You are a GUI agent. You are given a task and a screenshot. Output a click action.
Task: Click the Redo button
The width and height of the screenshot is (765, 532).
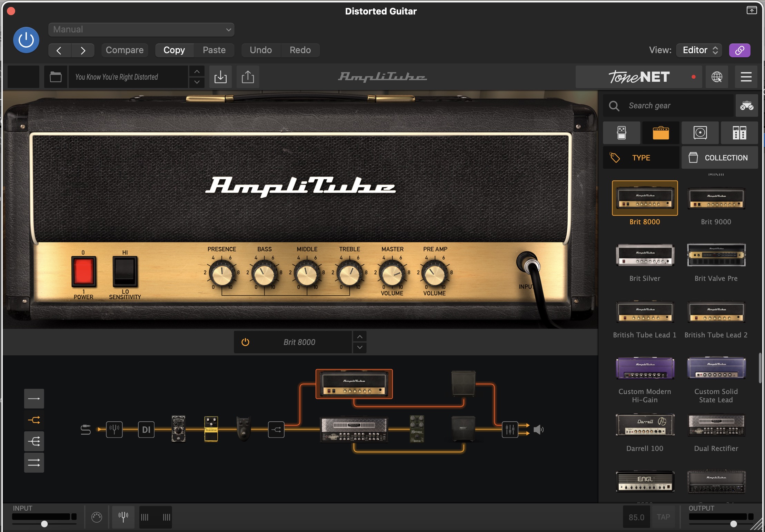[300, 50]
